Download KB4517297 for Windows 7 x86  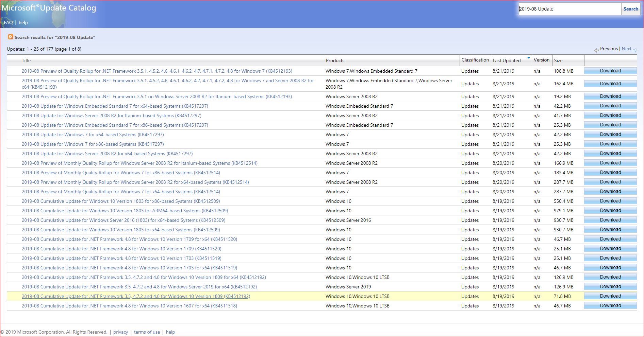tap(610, 144)
